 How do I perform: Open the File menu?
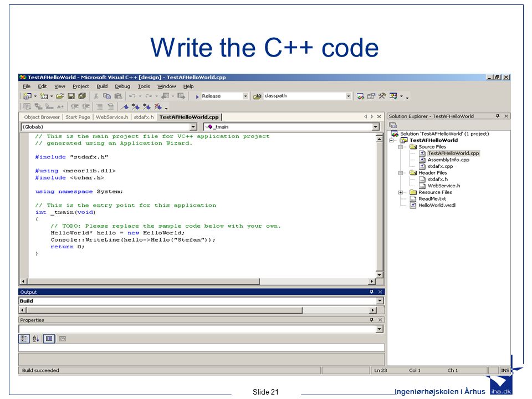click(x=27, y=86)
